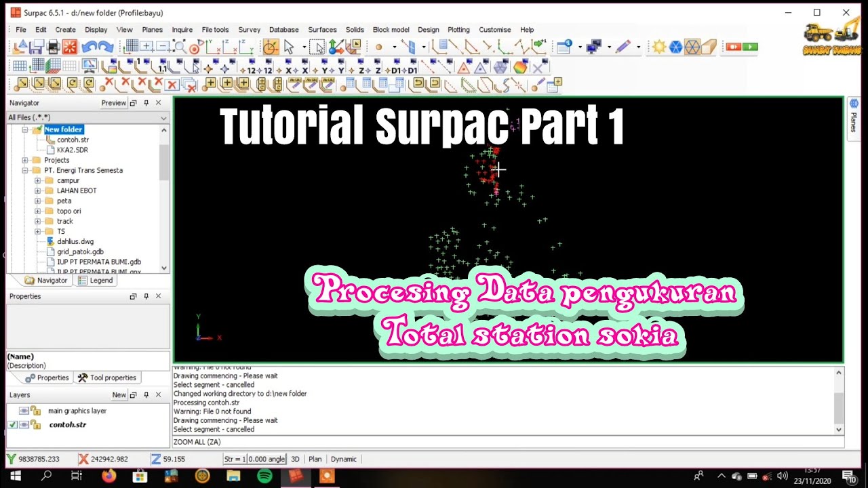Click the message log scrollbar down arrow
The image size is (868, 488).
[839, 430]
